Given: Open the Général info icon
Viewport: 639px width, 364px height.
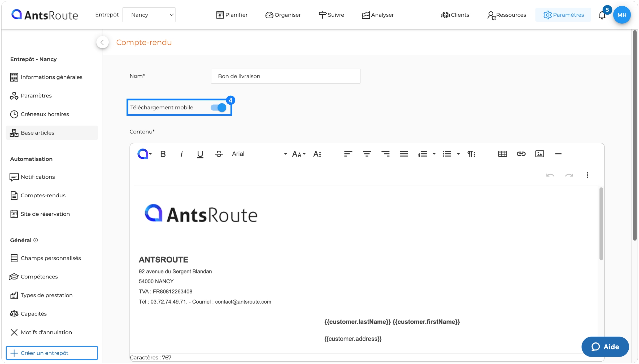Looking at the screenshot, I should (36, 240).
